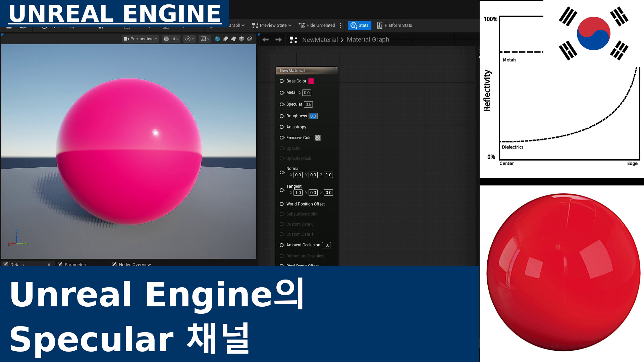The image size is (644, 362).
Task: Select the cylinder preview mesh icon
Action: (x=225, y=39)
